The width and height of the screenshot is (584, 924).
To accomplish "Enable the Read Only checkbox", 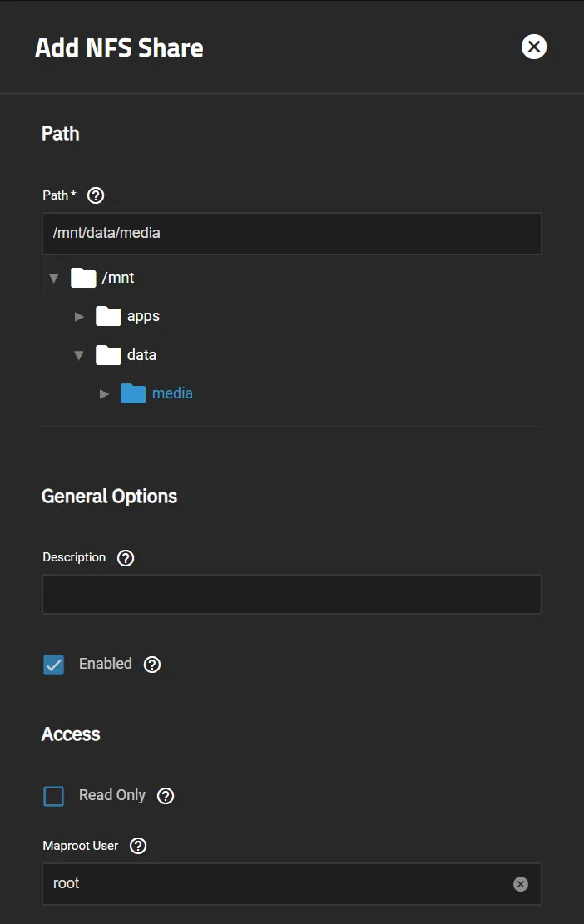I will [54, 796].
